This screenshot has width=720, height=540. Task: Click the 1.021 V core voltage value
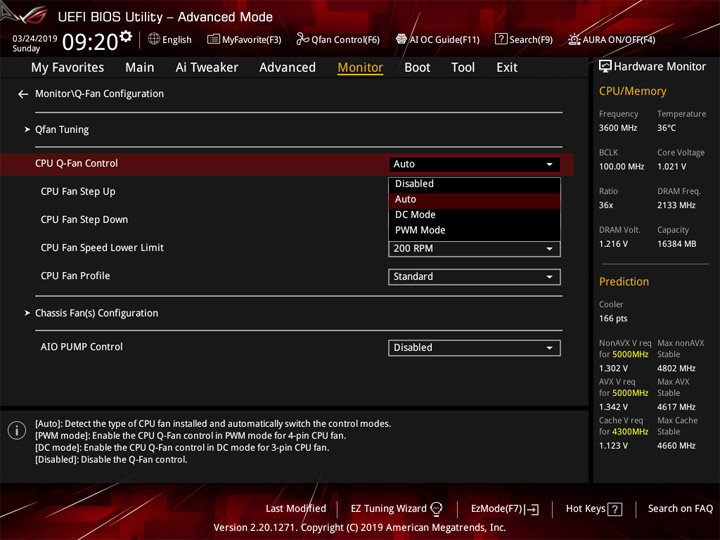pos(672,167)
